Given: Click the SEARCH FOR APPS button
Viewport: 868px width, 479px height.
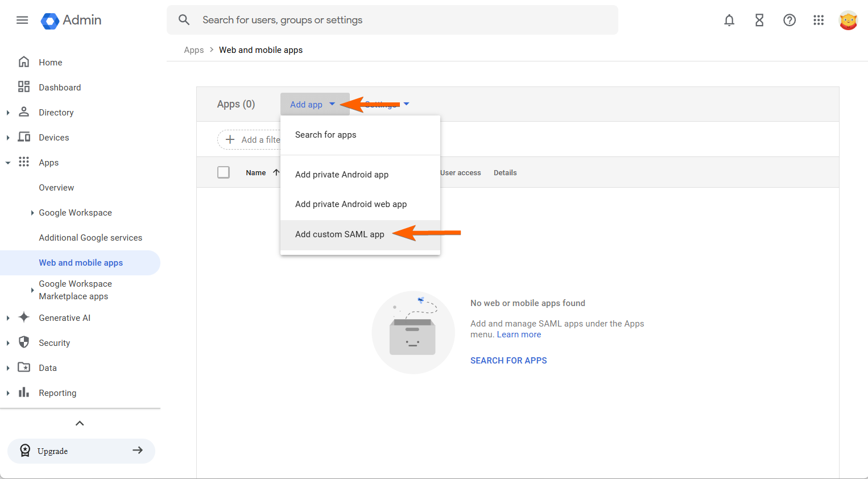Looking at the screenshot, I should [x=509, y=361].
